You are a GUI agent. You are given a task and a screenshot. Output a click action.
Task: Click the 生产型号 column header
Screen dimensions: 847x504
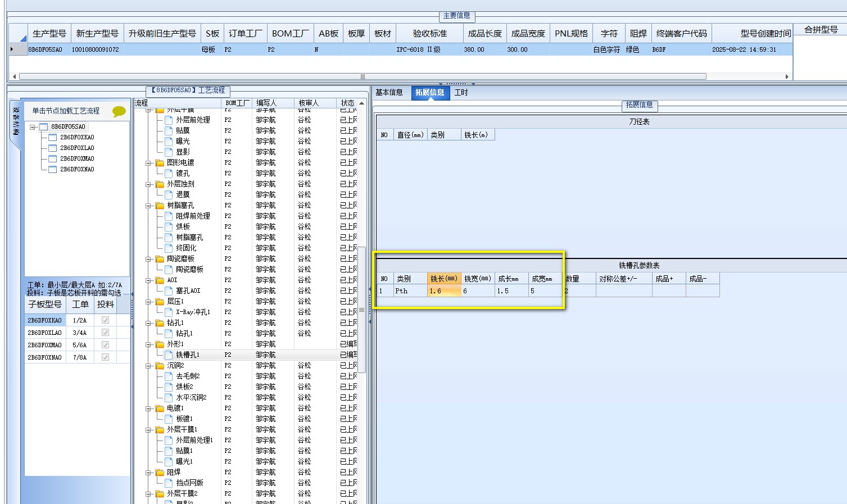[49, 34]
